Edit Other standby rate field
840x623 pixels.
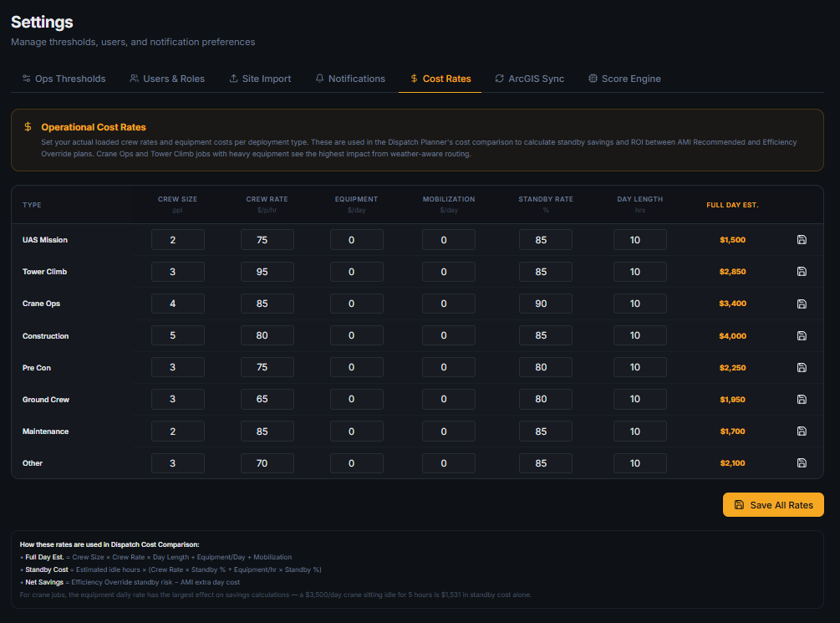click(x=545, y=463)
